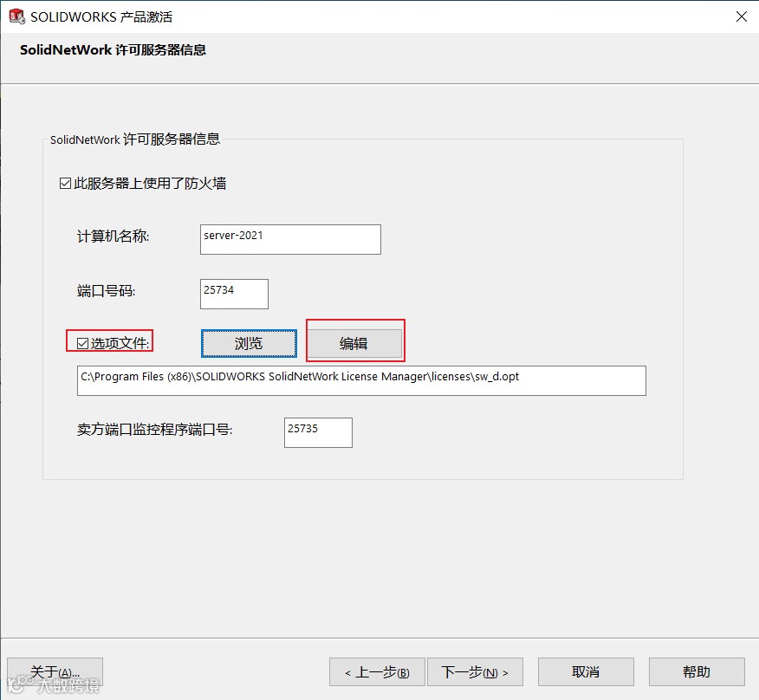Click the bold SolidNetWork 许可服务器信息 heading
The height and width of the screenshot is (700, 759).
pyautogui.click(x=113, y=50)
